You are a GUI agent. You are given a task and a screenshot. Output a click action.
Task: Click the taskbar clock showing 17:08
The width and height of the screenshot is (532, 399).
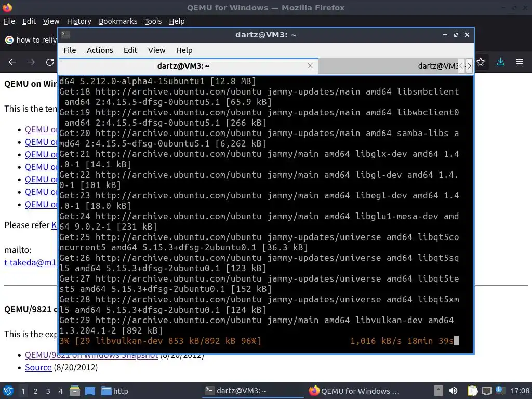tap(520, 391)
